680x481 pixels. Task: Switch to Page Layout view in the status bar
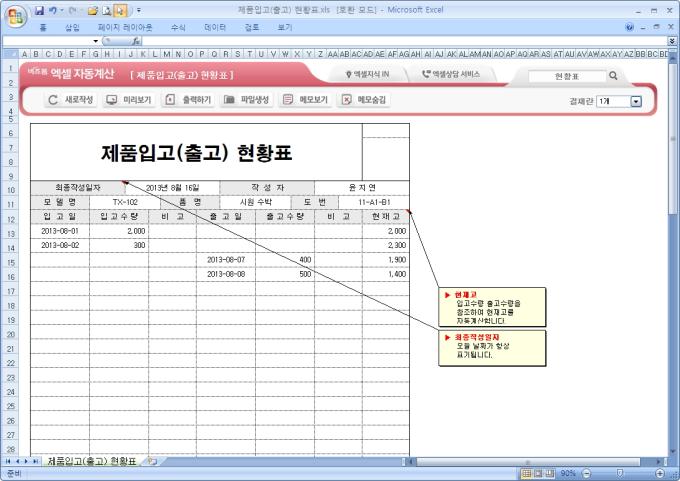(538, 473)
